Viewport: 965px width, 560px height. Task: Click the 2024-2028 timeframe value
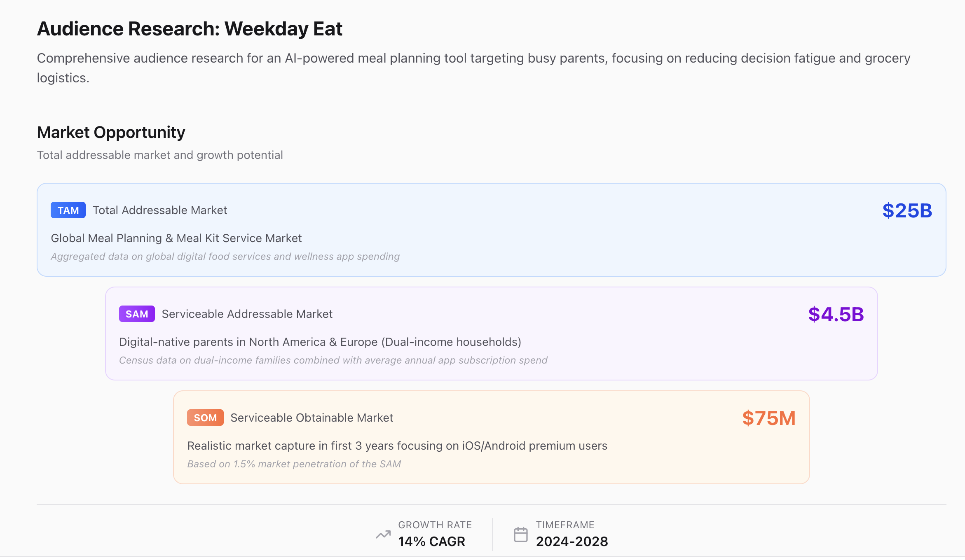pos(572,541)
